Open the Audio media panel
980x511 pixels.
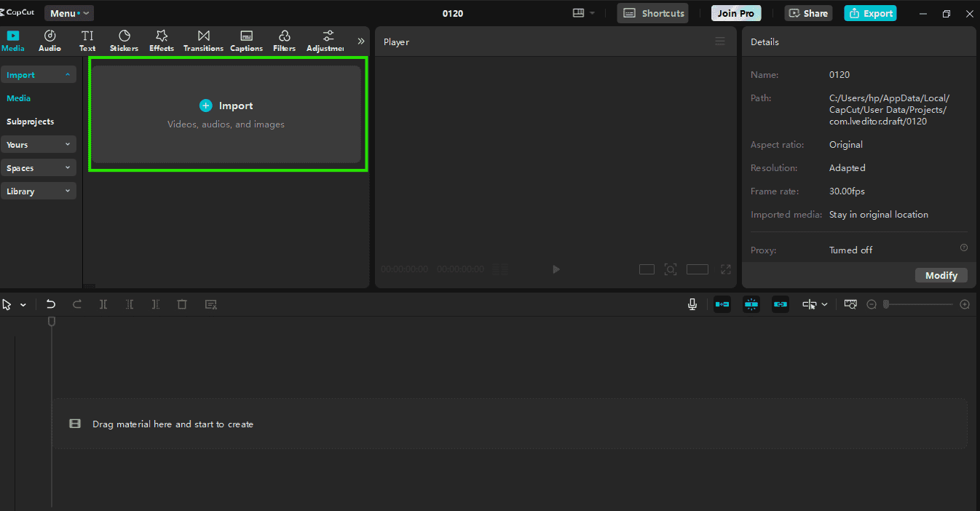point(50,41)
